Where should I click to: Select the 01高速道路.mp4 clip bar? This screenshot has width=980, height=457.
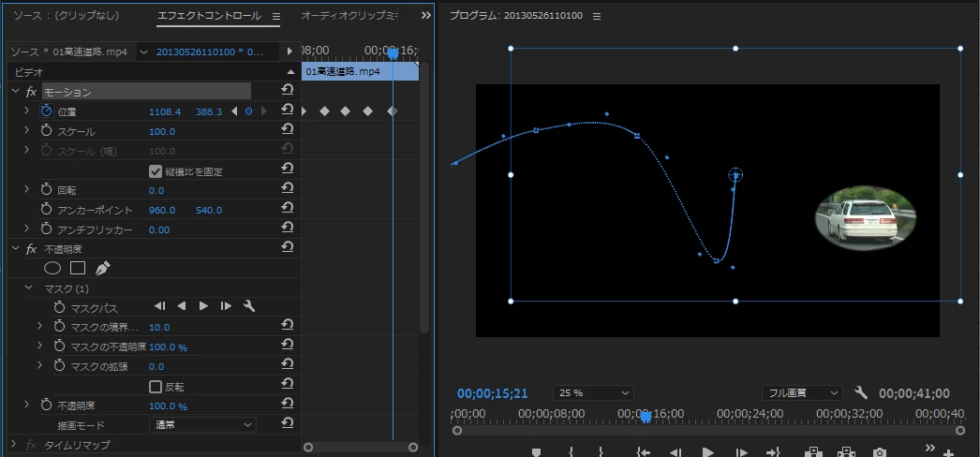(360, 71)
